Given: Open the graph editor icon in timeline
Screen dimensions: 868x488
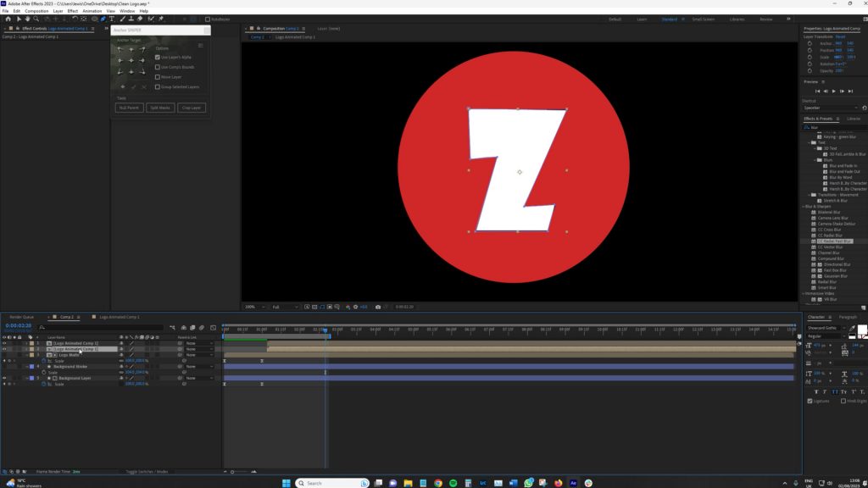Looking at the screenshot, I should 213,328.
